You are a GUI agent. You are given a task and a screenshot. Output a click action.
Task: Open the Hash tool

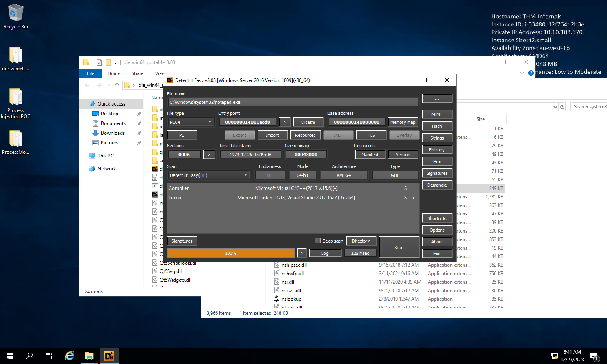(x=437, y=126)
